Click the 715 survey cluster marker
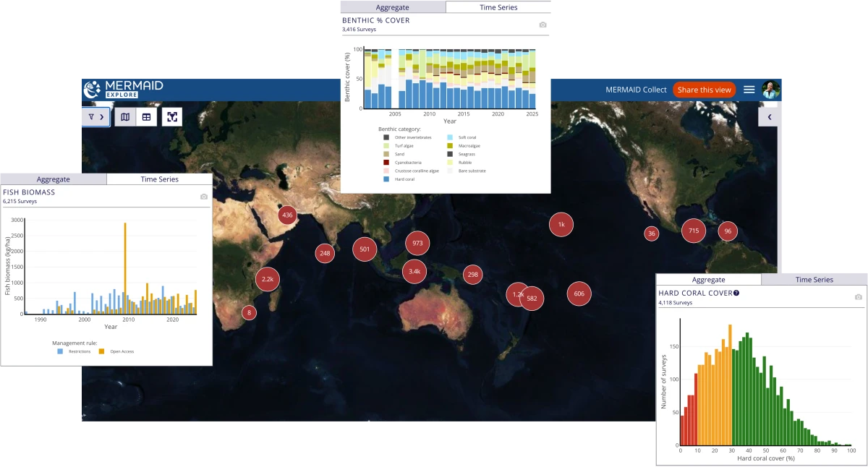The height and width of the screenshot is (467, 868). coord(694,231)
